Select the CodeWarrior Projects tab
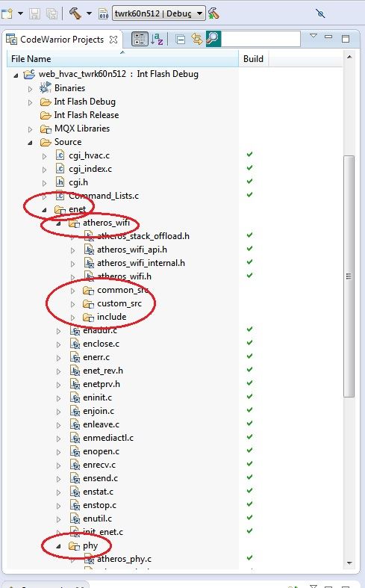Image resolution: width=365 pixels, height=588 pixels. (x=62, y=40)
